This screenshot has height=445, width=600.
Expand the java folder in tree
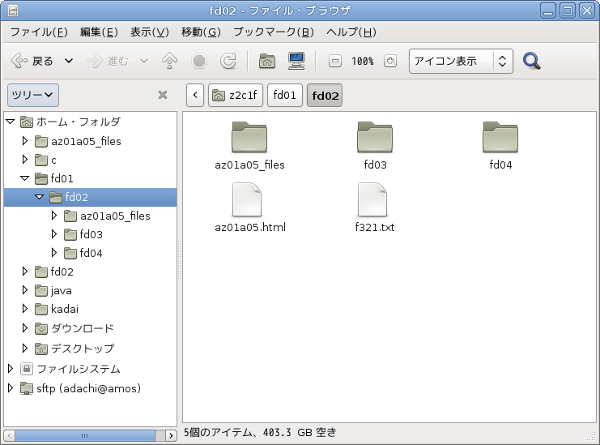[25, 290]
